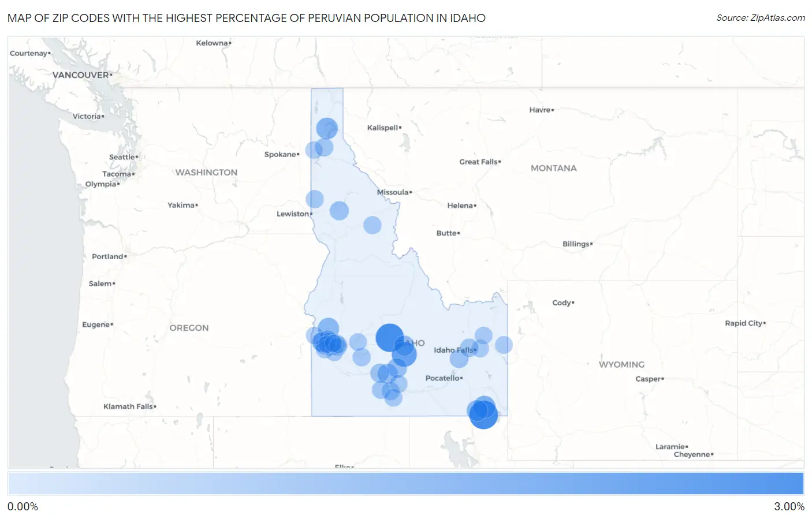Click the 0.00% legend minimum label
812x519 pixels.
23,506
